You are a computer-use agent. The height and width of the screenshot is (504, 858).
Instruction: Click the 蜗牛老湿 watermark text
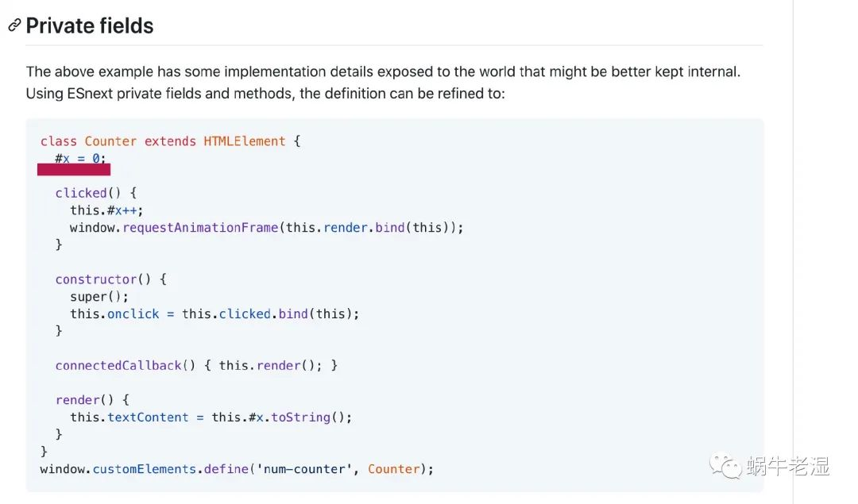[x=788, y=466]
